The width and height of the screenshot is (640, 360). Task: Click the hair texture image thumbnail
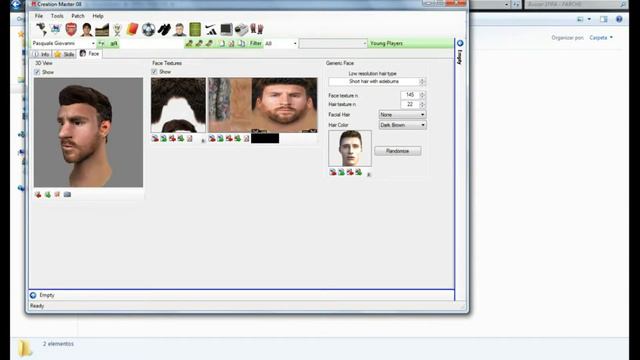[178, 105]
